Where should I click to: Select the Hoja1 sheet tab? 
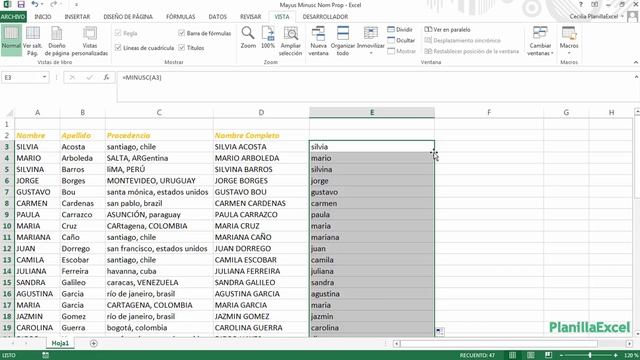coord(60,343)
